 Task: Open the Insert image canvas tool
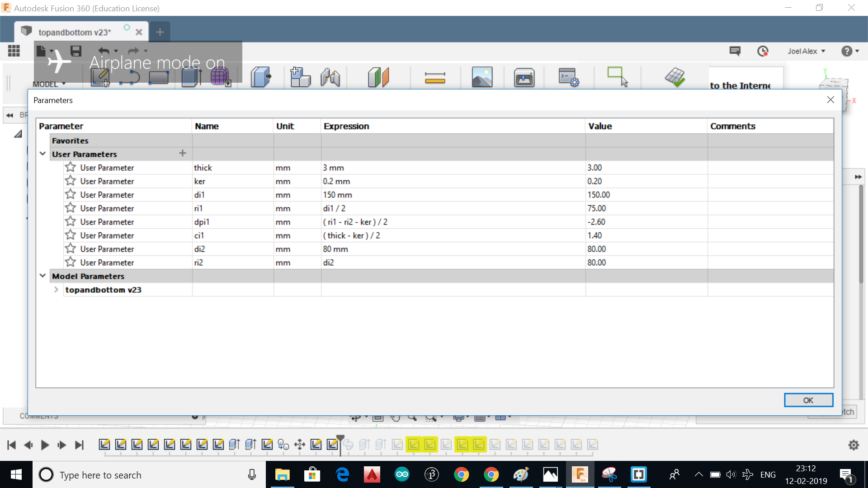point(482,77)
